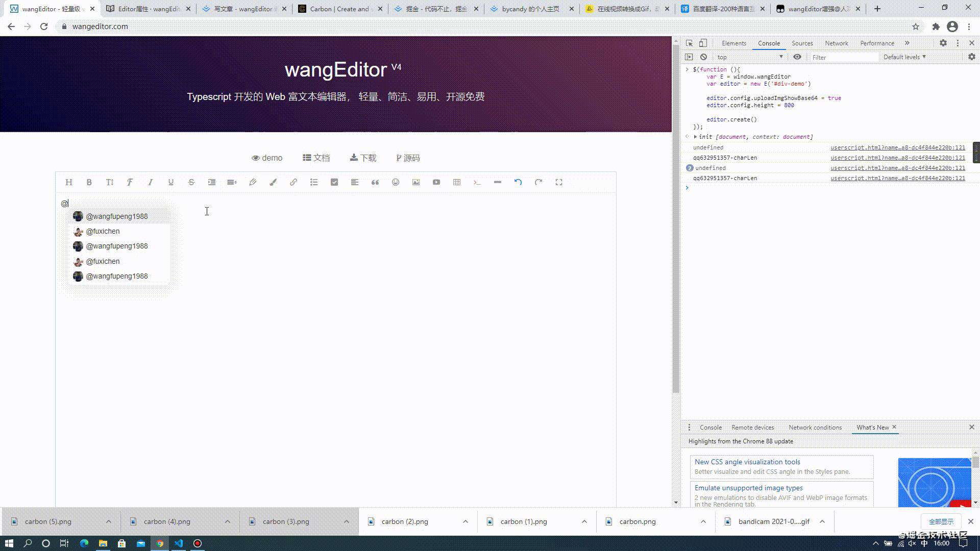Toggle bold formatting in wangEditor

(x=89, y=182)
